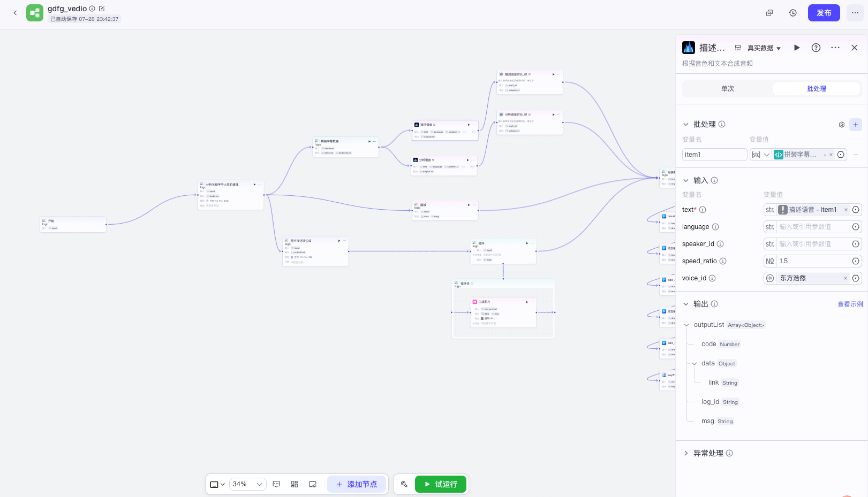Open the 34% zoom dropdown

click(x=248, y=484)
